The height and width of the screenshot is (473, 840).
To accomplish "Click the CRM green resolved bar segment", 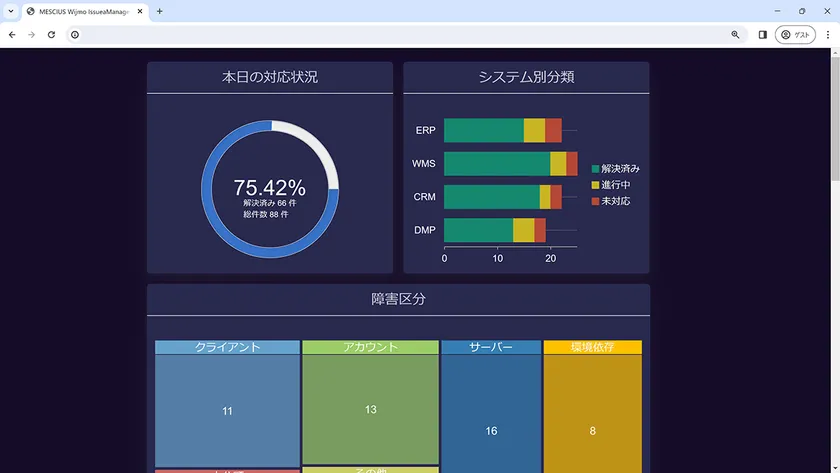I will coord(492,197).
